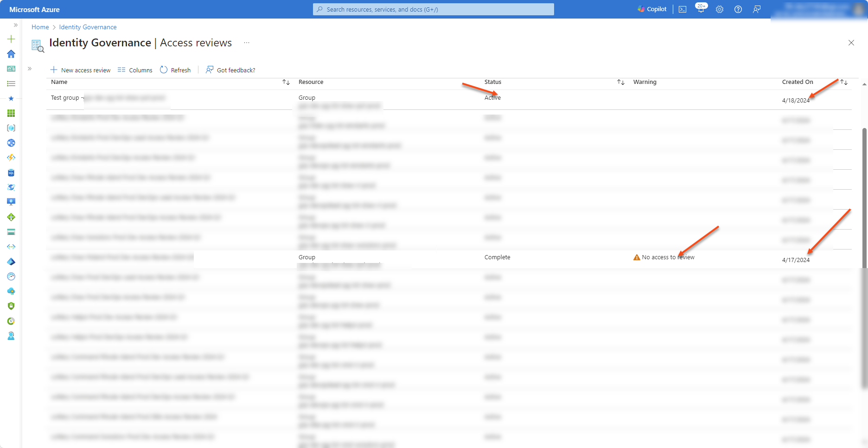Sort the table by Name column
The height and width of the screenshot is (448, 868).
coord(286,82)
